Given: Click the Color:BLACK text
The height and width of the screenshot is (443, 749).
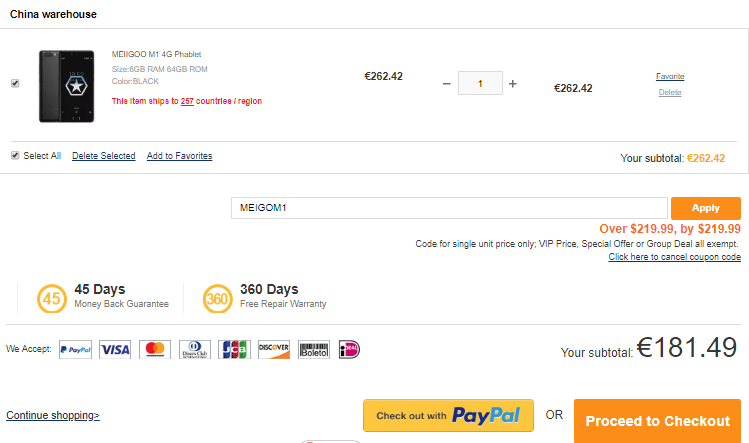Looking at the screenshot, I should click(135, 81).
